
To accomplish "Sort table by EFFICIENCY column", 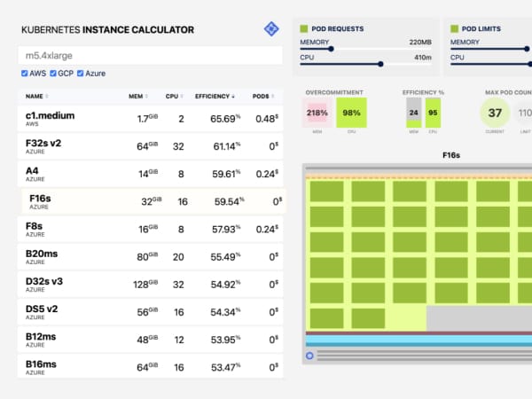I will click(215, 97).
